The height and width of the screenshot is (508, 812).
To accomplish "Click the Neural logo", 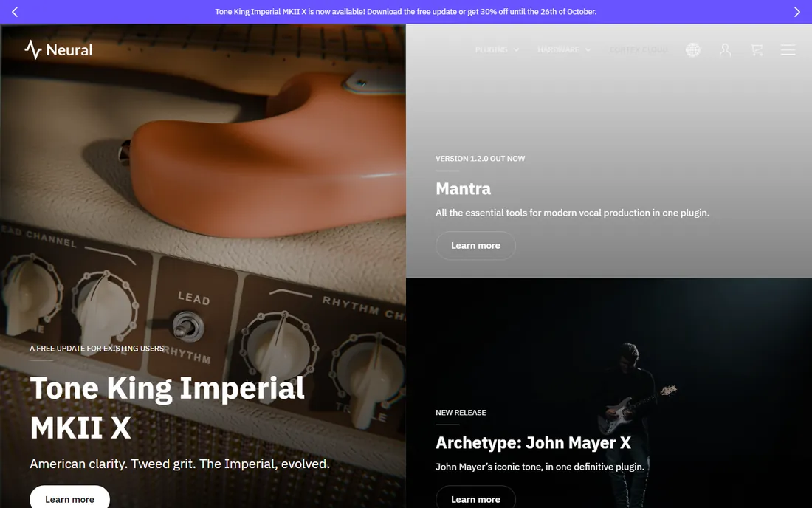I will (x=58, y=49).
